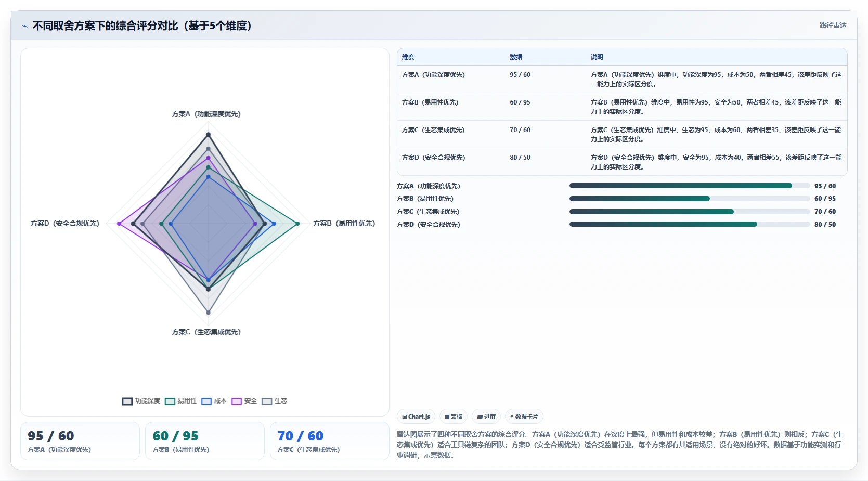Screen dimensions: 868x481
Task: Hide the 成本 series via the legend
Action: point(214,401)
